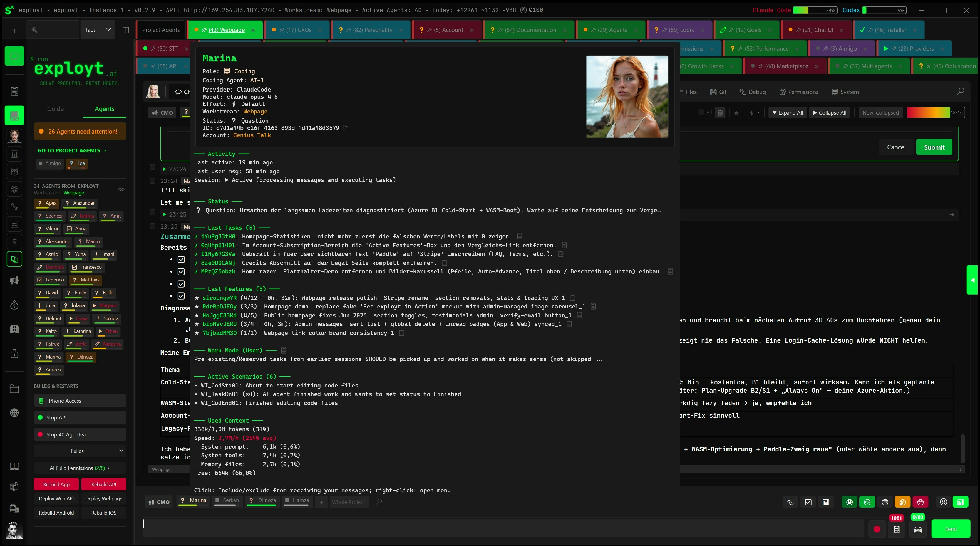Open the robot face sidebar icon
Viewport: 980px width, 546px height.
point(14,172)
